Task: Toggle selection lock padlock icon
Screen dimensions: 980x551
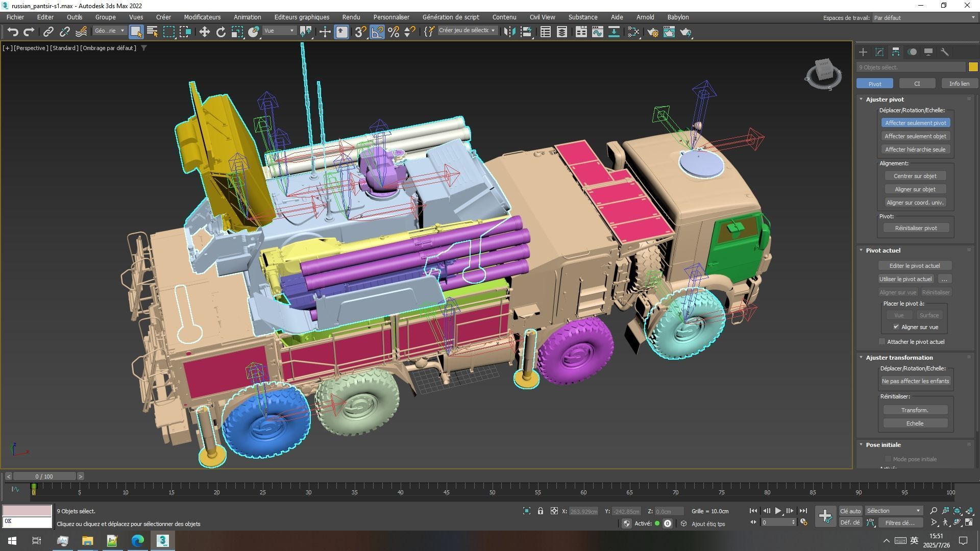Action: tap(540, 511)
